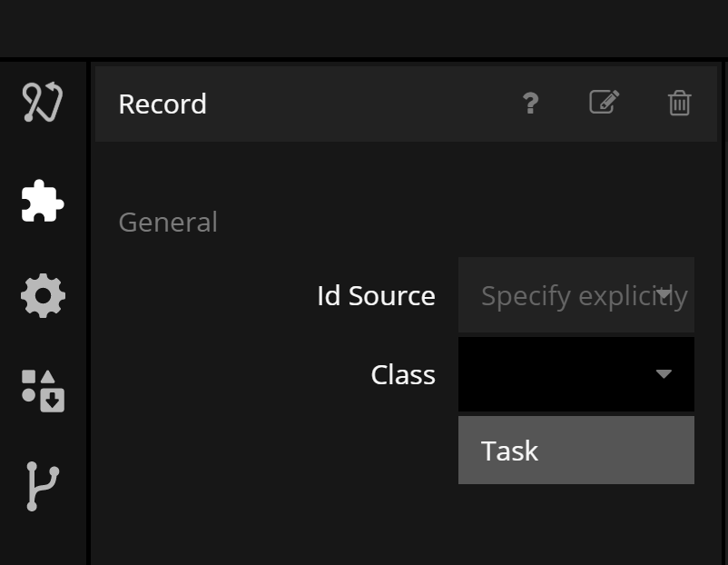The height and width of the screenshot is (565, 728).
Task: Click the 'Specify explicitly' text value
Action: pyautogui.click(x=563, y=296)
